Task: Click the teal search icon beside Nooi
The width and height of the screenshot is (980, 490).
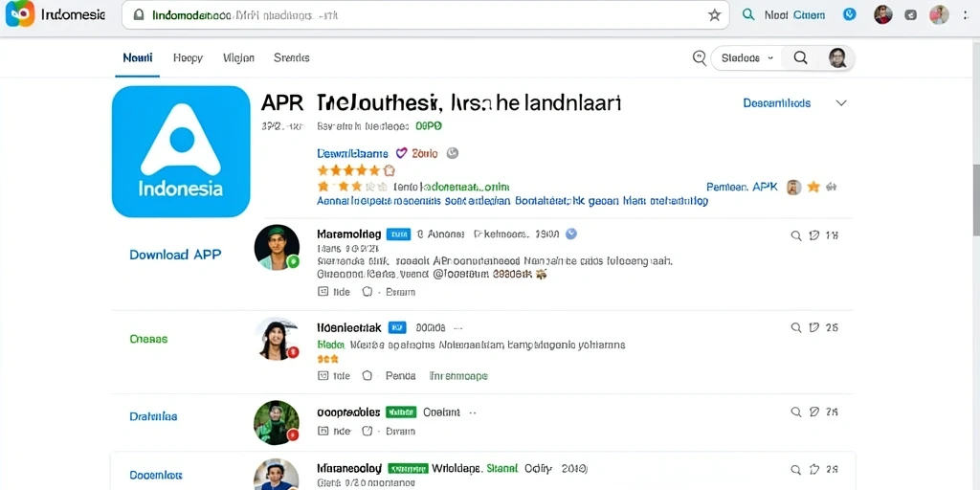Action: [x=748, y=14]
